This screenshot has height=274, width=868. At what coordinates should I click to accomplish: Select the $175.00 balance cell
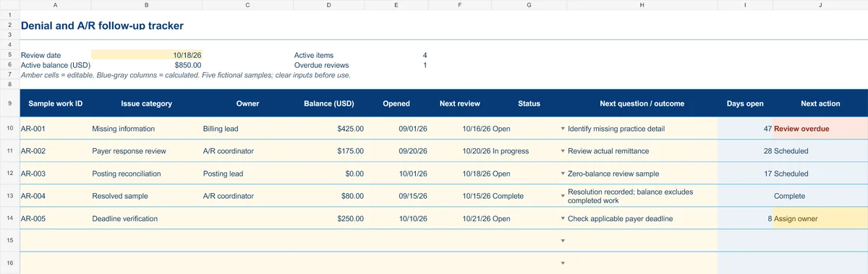329,151
